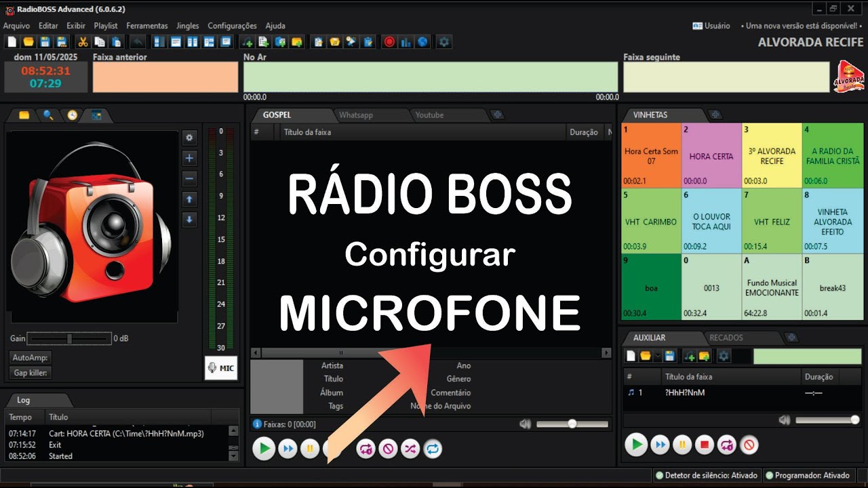868x488 pixels.
Task: Click the red record icon in the toolbar
Action: coord(389,42)
